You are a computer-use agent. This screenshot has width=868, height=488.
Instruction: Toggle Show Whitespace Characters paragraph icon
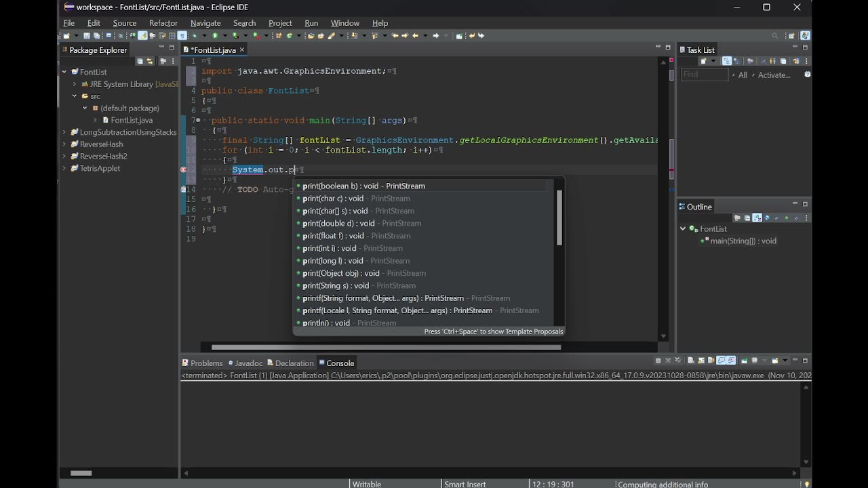coord(182,35)
